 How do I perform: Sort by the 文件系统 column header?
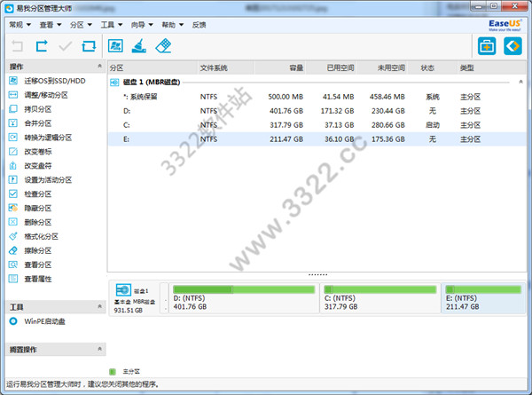click(x=226, y=68)
